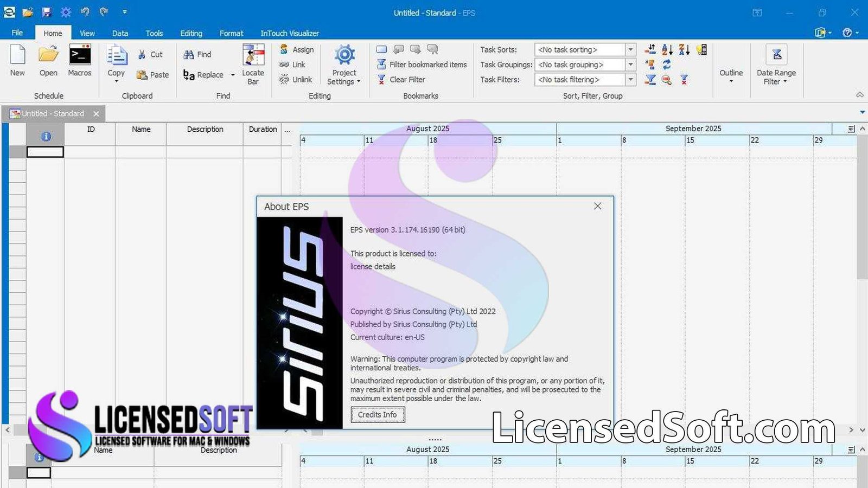Screen dimensions: 868x488
Task: Cut the selected item
Action: click(x=150, y=54)
